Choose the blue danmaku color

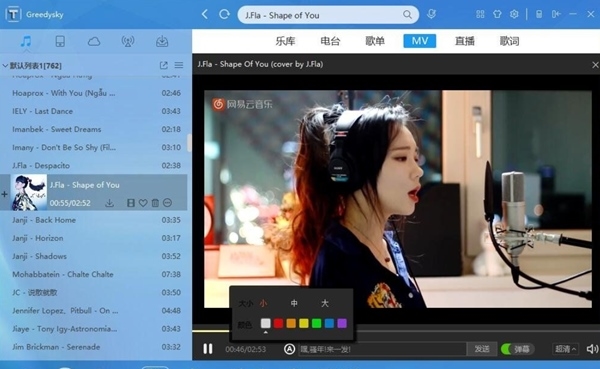(x=329, y=323)
